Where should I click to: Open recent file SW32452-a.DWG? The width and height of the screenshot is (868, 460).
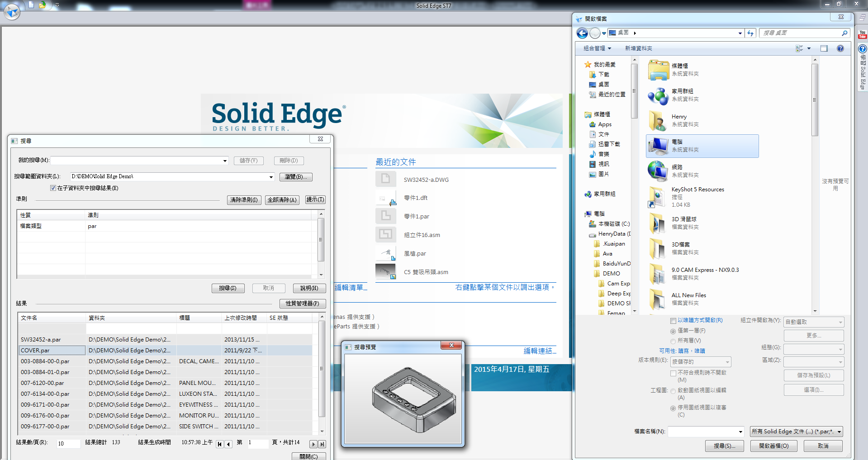[426, 180]
